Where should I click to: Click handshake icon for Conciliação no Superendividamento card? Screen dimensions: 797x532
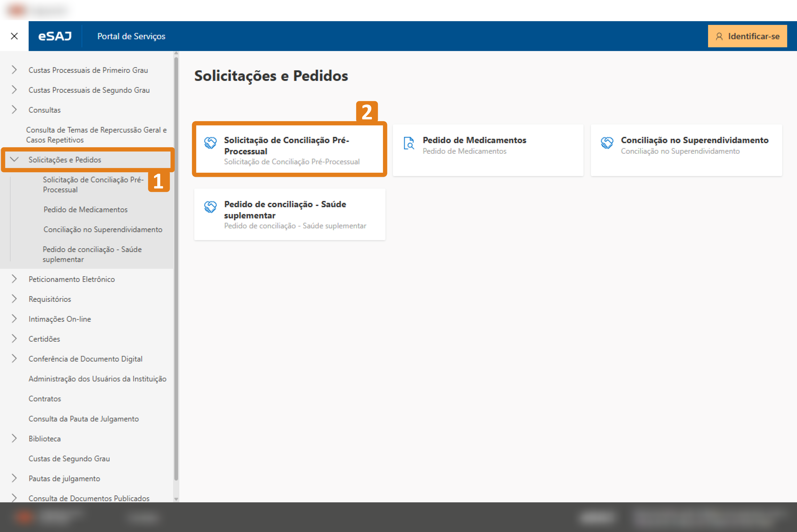(x=607, y=143)
